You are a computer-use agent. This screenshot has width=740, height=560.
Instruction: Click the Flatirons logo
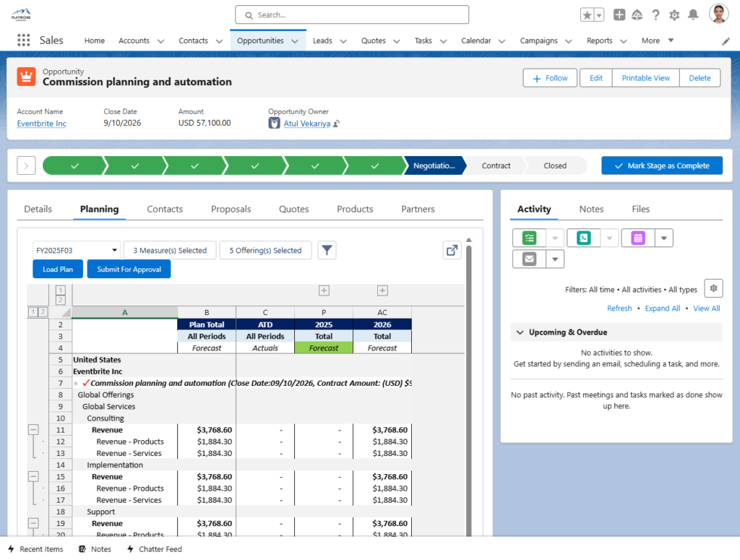pos(21,14)
